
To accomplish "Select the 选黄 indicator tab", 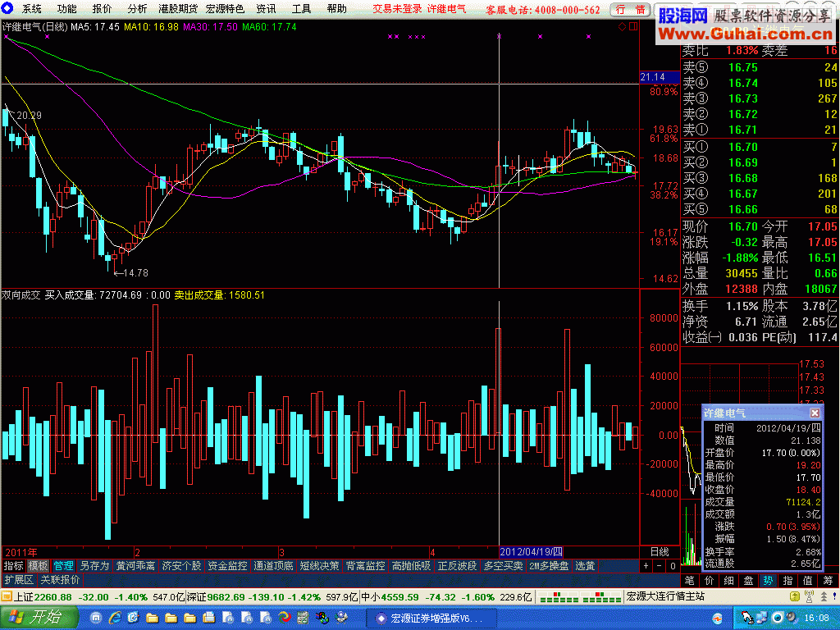I will [585, 566].
